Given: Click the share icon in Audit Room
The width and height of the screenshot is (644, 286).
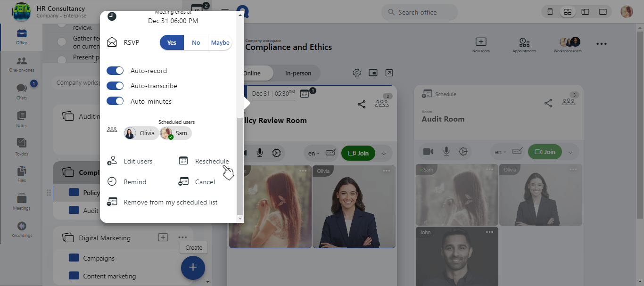Looking at the screenshot, I should coord(548,103).
